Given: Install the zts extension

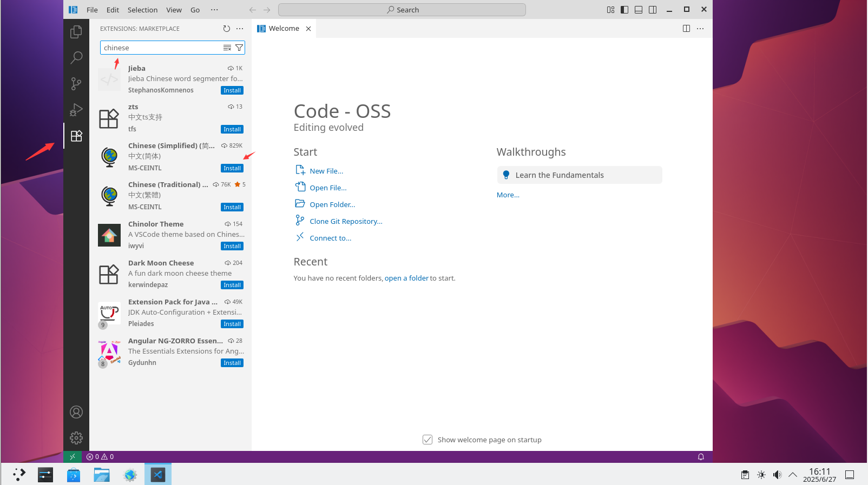Looking at the screenshot, I should click(x=232, y=129).
